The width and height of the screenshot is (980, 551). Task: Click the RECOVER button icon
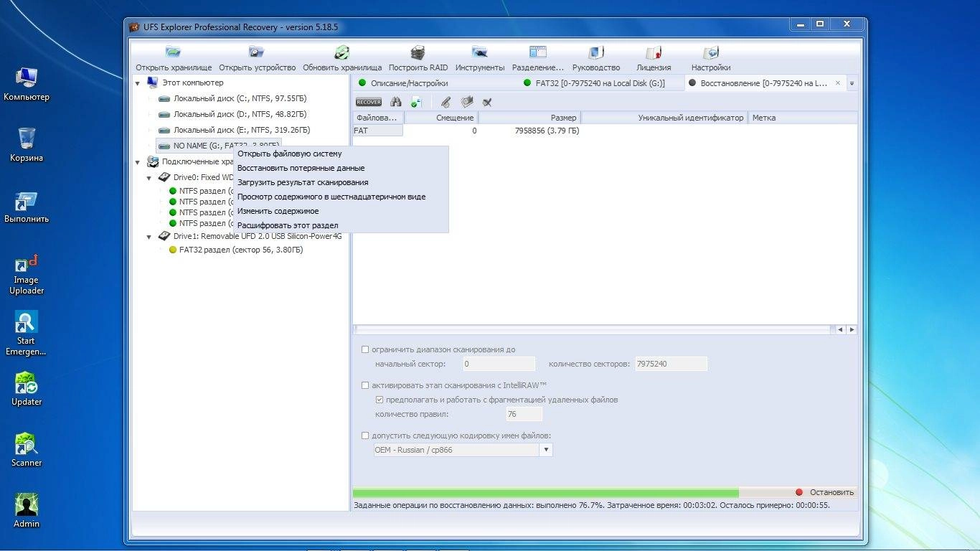point(369,102)
